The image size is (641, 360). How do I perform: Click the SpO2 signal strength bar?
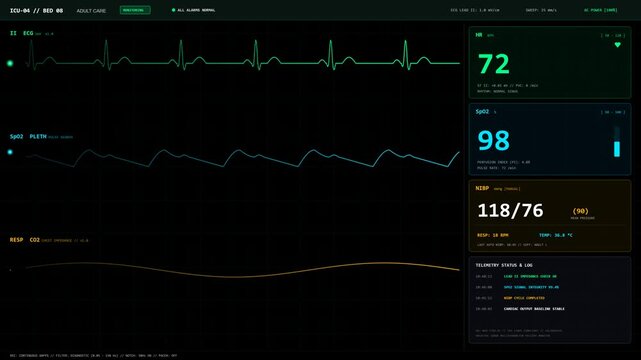tap(617, 142)
